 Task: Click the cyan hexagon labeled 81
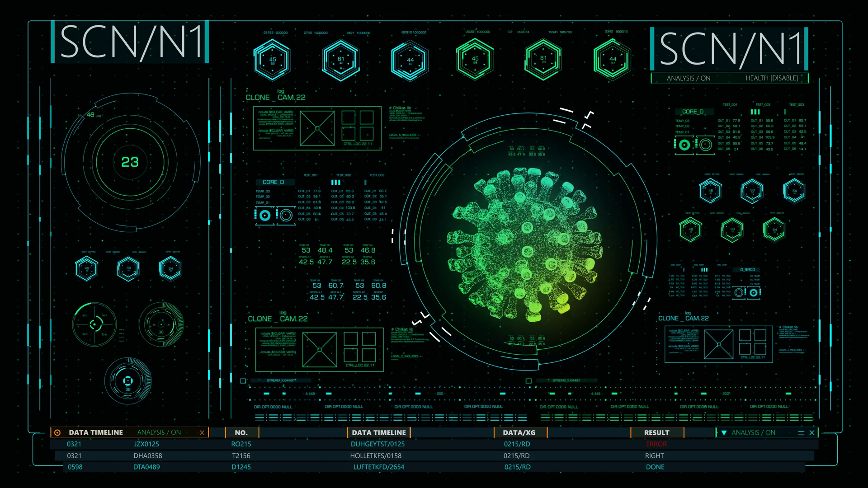pos(341,60)
